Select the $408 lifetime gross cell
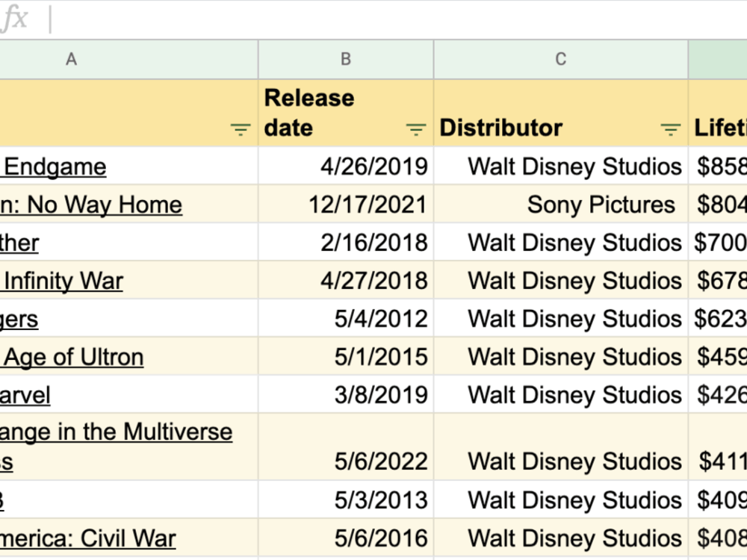747x560 pixels. [x=718, y=538]
